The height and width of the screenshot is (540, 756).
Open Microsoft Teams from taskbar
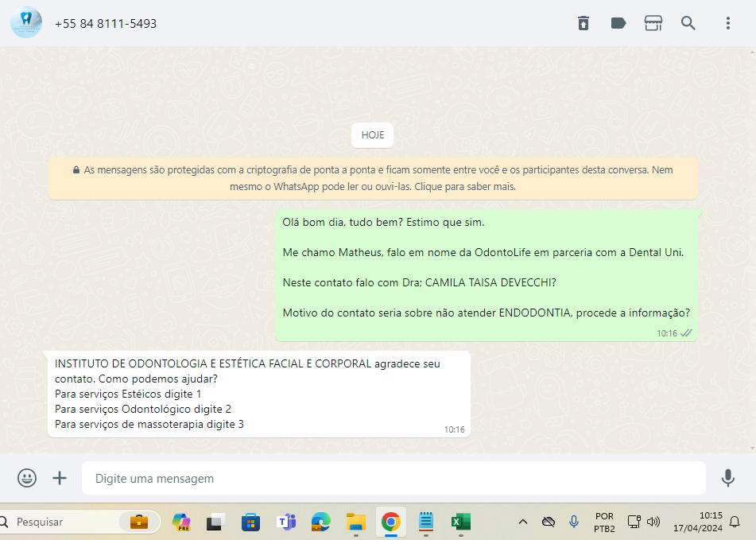click(286, 522)
